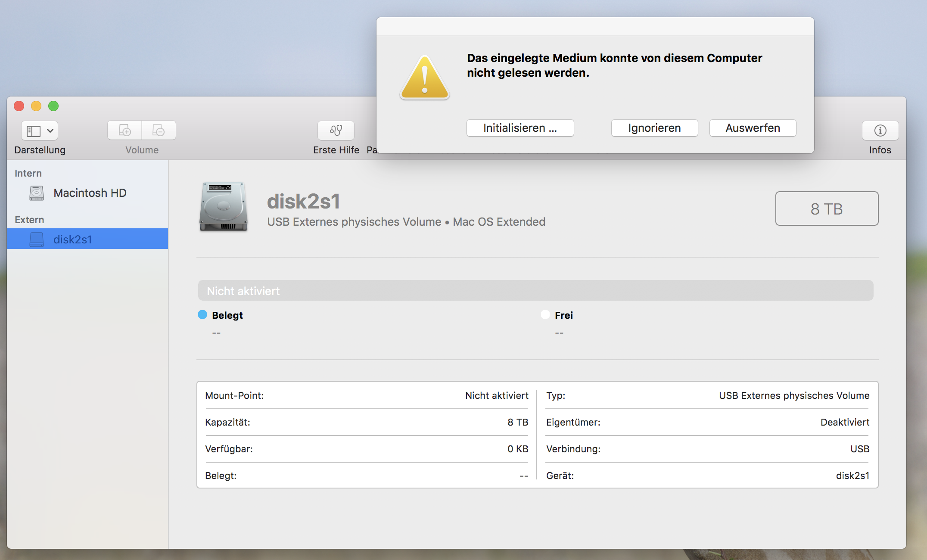
Task: Click the white Frei color dot
Action: (545, 315)
